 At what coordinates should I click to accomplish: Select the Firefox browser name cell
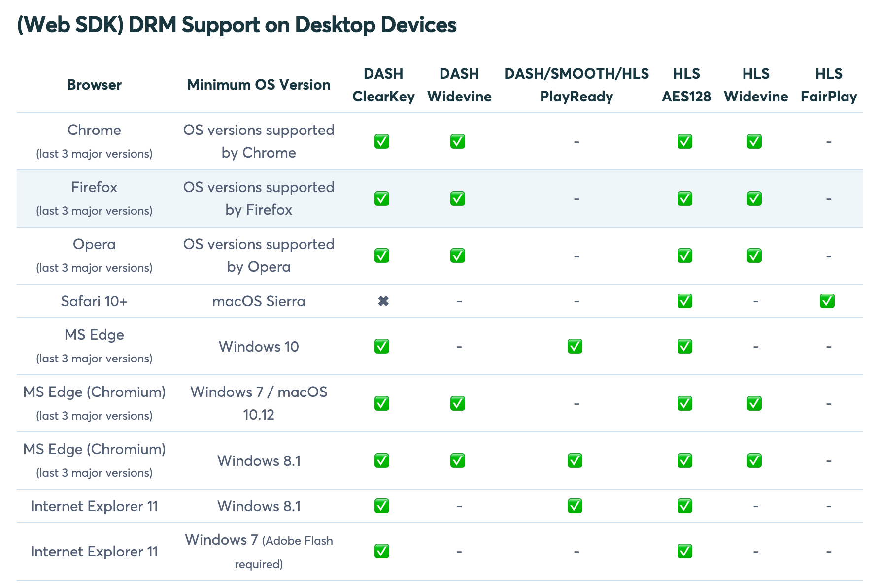pyautogui.click(x=94, y=198)
